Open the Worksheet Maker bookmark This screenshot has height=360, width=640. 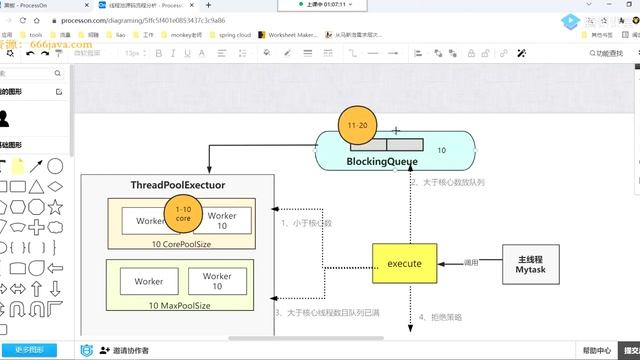click(288, 35)
